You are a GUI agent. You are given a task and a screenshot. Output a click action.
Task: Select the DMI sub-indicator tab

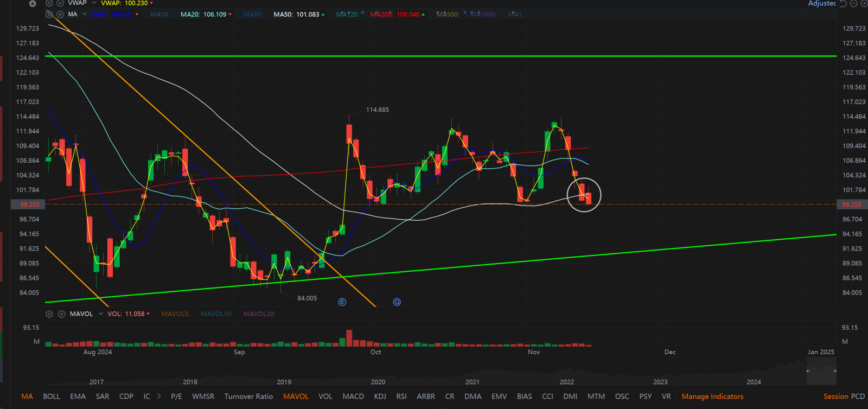click(570, 397)
